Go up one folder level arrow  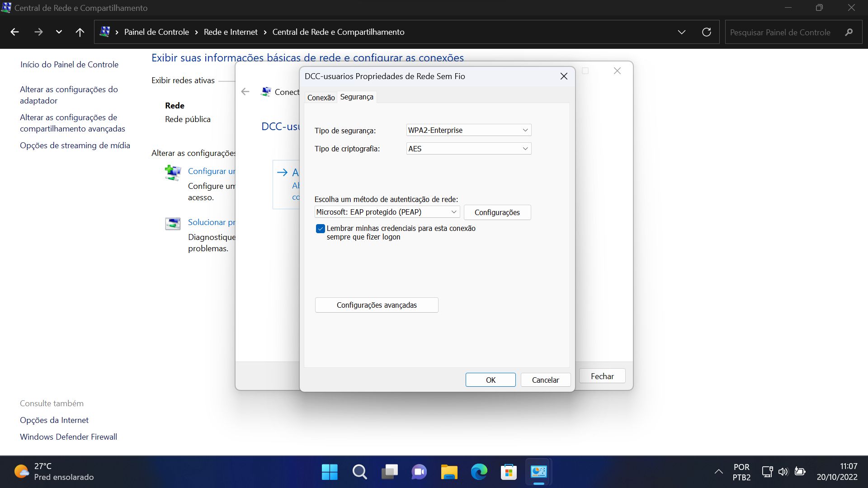pos(80,32)
